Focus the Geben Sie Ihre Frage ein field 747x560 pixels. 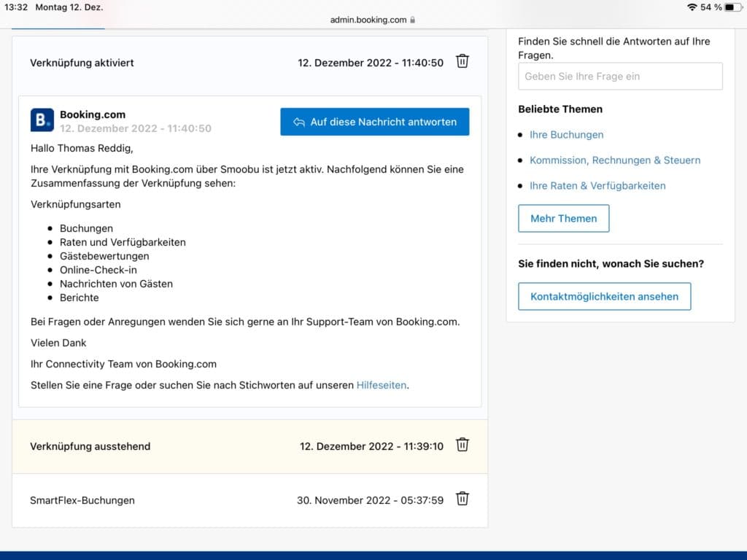pyautogui.click(x=620, y=76)
